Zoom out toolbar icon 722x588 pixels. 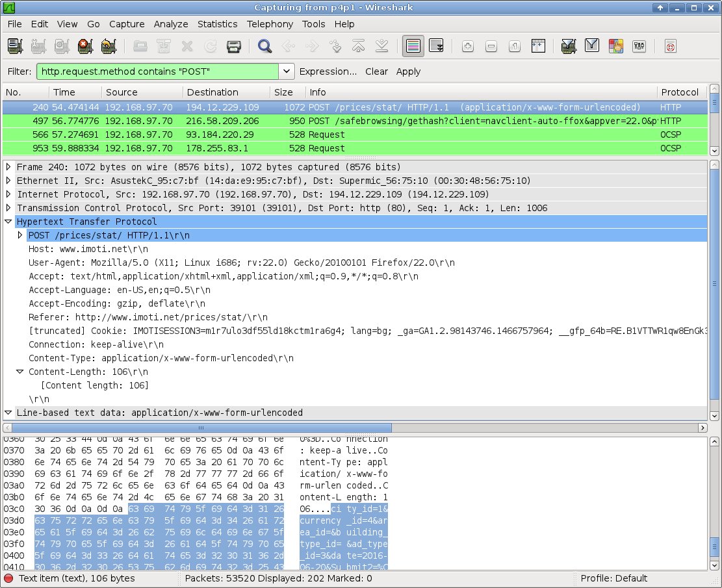(491, 46)
